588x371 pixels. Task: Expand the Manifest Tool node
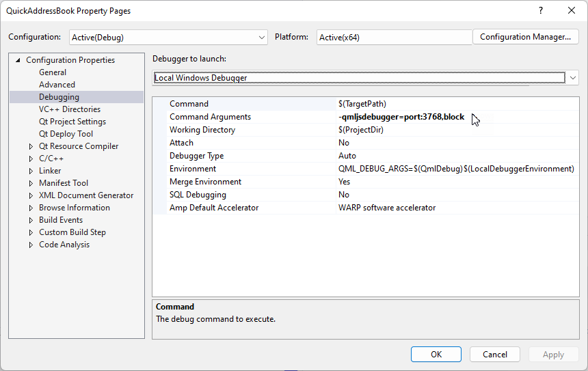click(x=31, y=183)
